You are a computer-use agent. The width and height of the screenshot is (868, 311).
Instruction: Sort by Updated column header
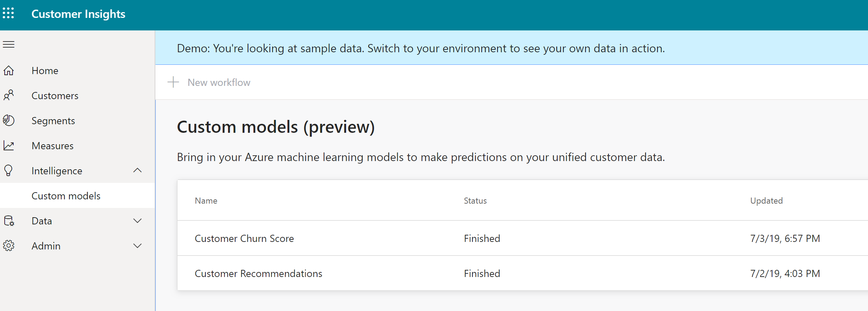tap(766, 200)
